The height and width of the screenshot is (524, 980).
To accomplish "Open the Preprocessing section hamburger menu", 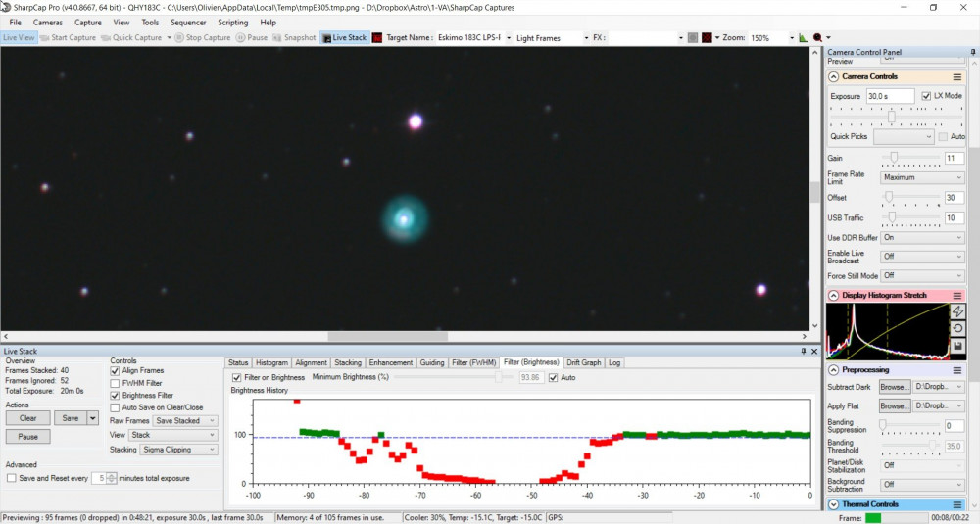I will coord(956,370).
